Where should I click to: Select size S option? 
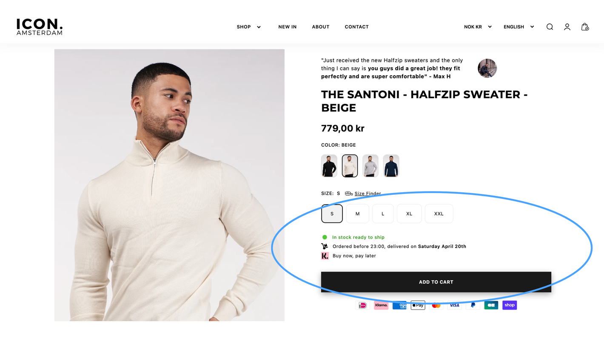click(332, 213)
